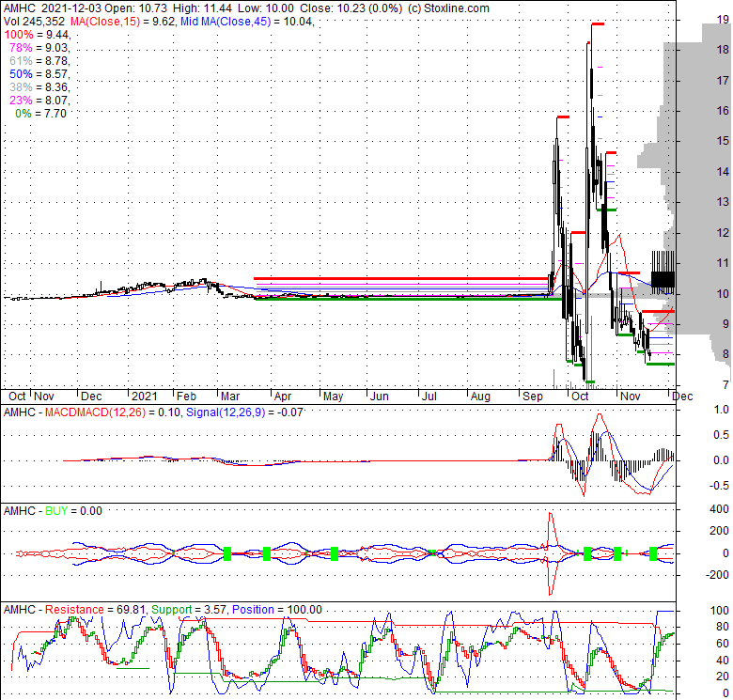
Task: Click the Low: 10.00 value
Action: point(266,8)
